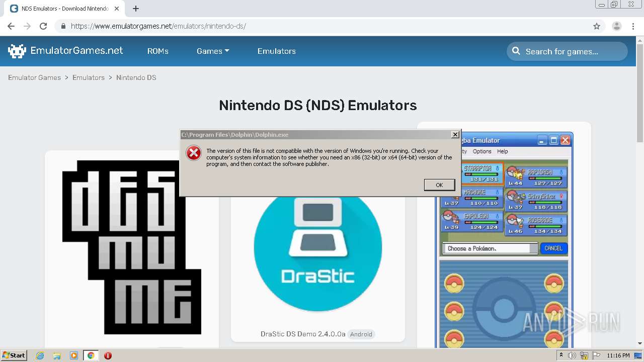Click the Pokémon emulator screenshot thumbnail
This screenshot has height=362, width=644.
[504, 240]
